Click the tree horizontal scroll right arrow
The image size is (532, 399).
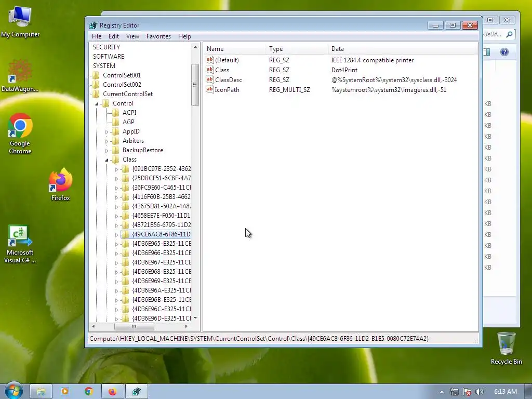click(187, 326)
